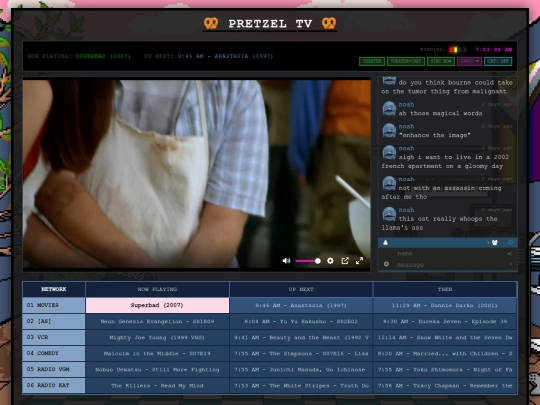Click the funding progress meter
This screenshot has width=540, height=405.
pyautogui.click(x=457, y=50)
